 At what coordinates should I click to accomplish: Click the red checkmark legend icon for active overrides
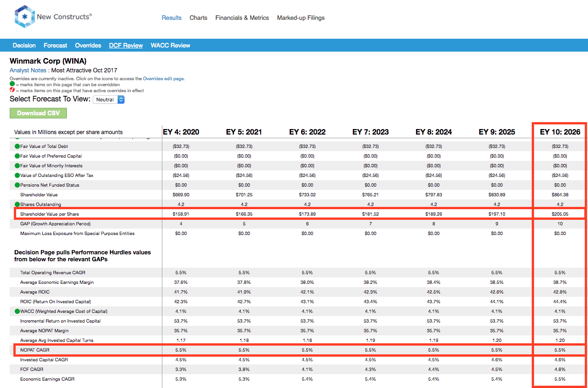12,90
